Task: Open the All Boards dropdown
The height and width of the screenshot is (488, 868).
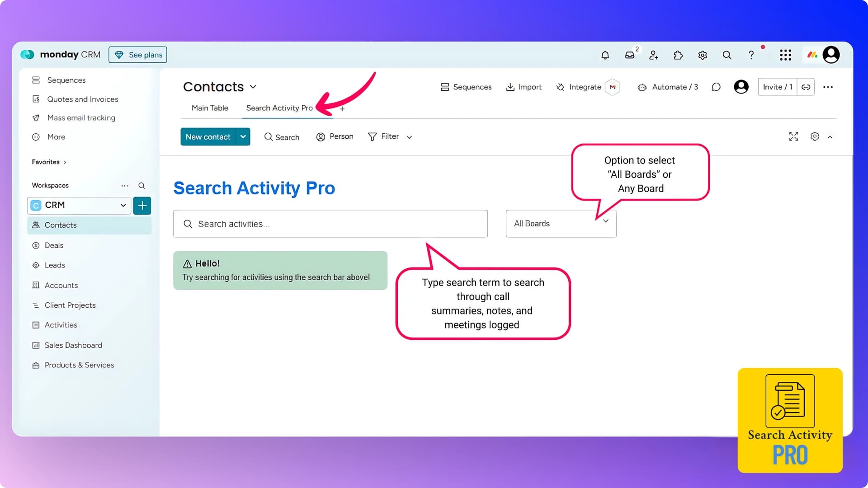Action: tap(561, 224)
